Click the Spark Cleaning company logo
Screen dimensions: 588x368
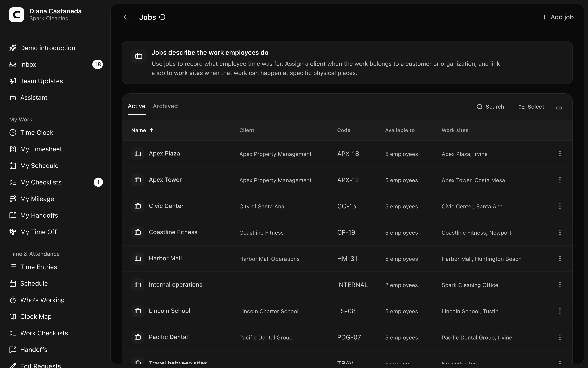click(x=17, y=15)
